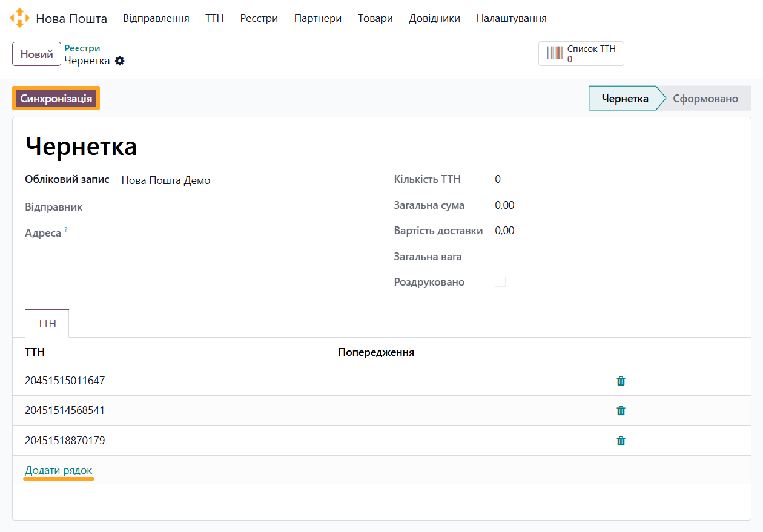The image size is (763, 532).
Task: Switch to the ТТН notebook tab
Action: pos(47,323)
